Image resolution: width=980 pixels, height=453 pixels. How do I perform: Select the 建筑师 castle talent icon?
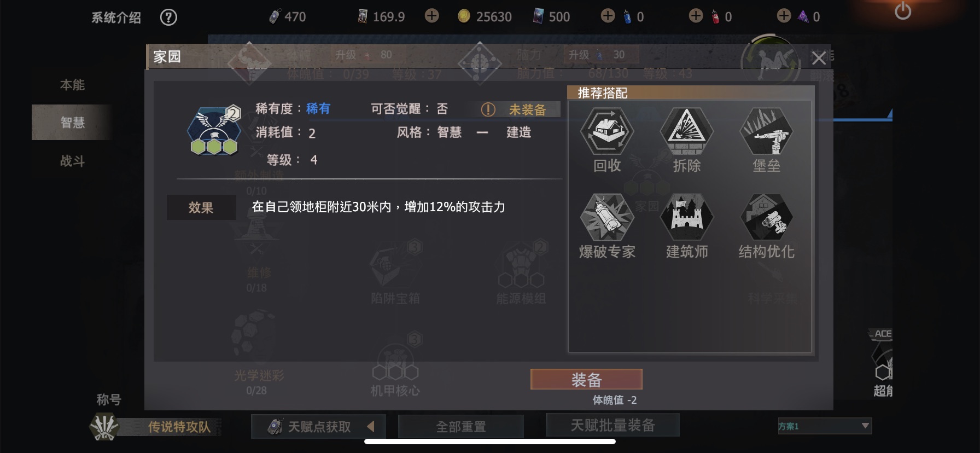point(686,217)
